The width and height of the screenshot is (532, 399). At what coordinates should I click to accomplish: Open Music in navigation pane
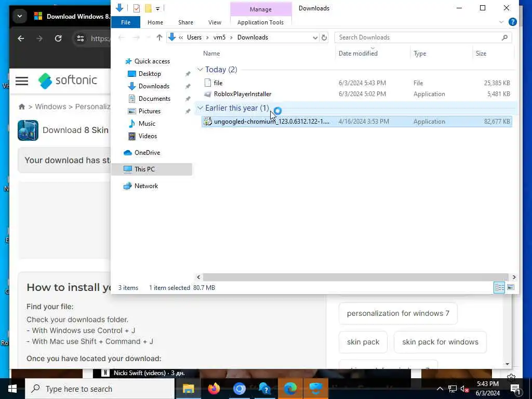click(x=147, y=124)
